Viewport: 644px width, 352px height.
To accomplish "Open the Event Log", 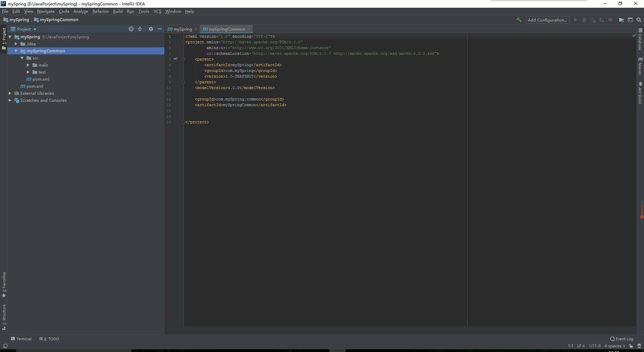I will pos(622,339).
